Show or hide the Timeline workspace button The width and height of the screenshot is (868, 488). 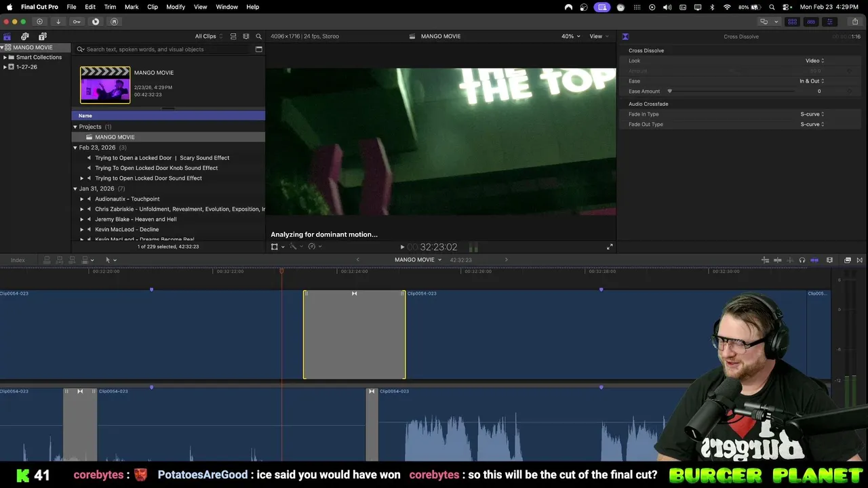811,22
